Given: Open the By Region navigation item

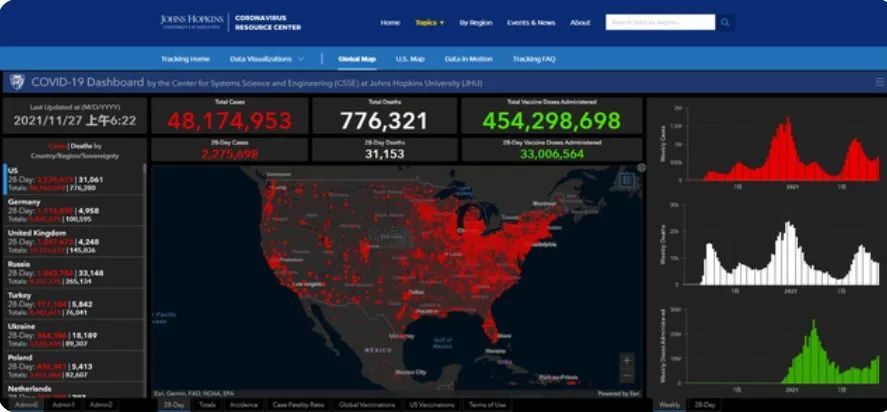Looking at the screenshot, I should click(x=476, y=23).
